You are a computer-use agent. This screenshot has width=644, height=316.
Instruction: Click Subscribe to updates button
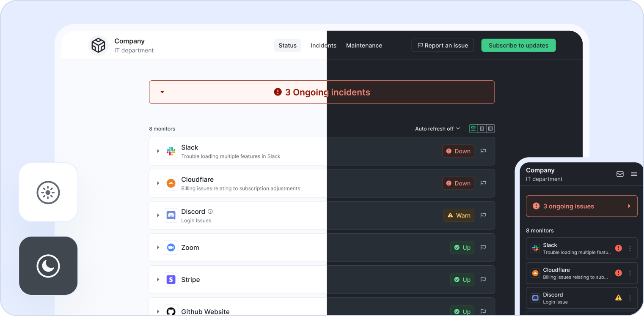[x=518, y=46]
